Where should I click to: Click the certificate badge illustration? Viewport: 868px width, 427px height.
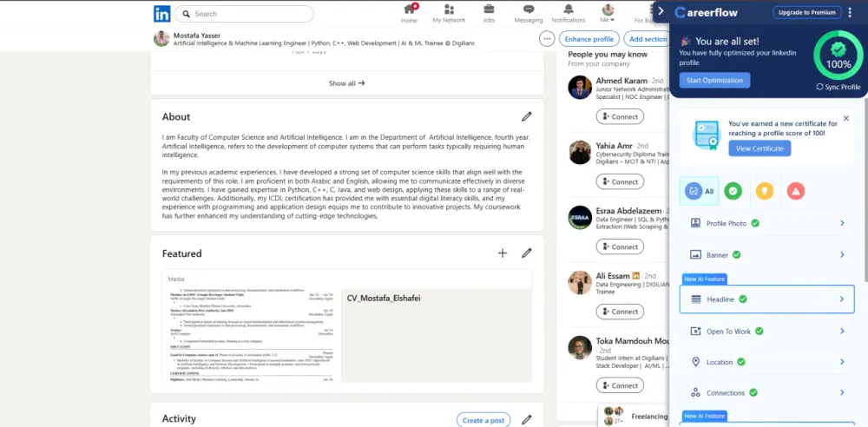pos(707,135)
